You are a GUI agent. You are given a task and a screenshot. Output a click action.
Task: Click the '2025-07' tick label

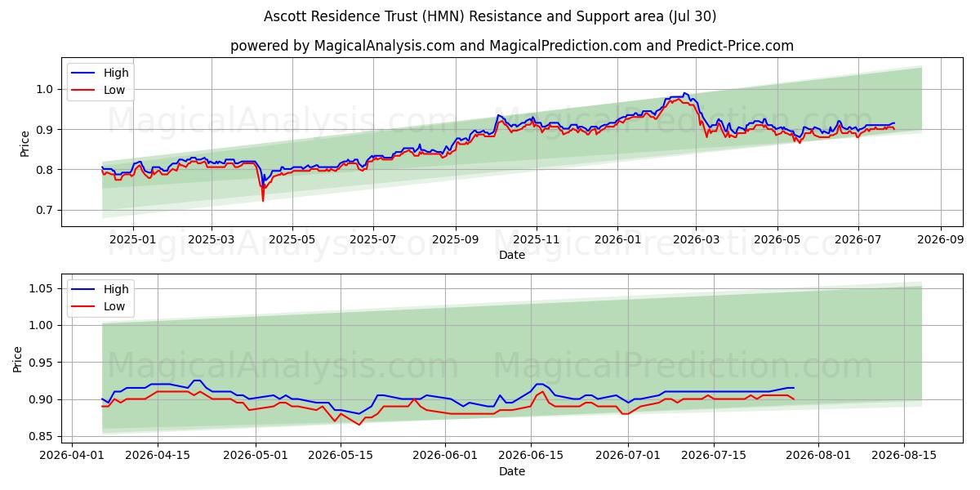pos(373,240)
